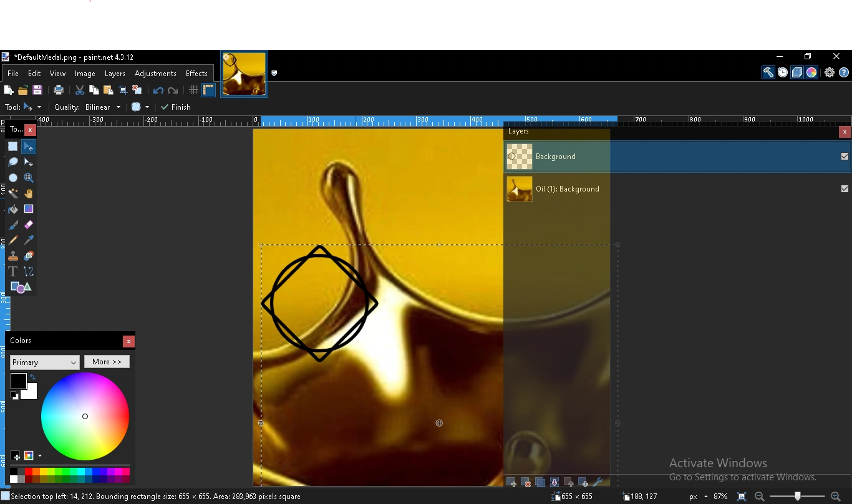Click the Deselect icon
The image size is (852, 504).
pyautogui.click(x=137, y=90)
